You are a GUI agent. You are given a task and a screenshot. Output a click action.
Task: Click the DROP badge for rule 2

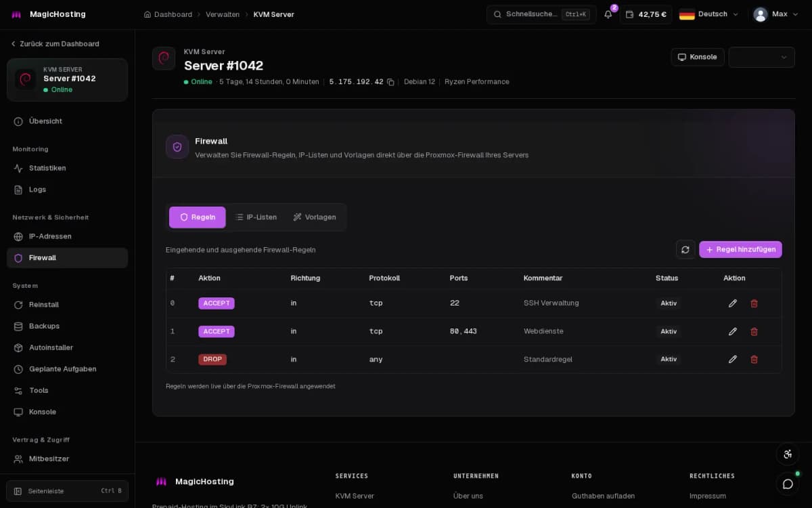pos(212,359)
